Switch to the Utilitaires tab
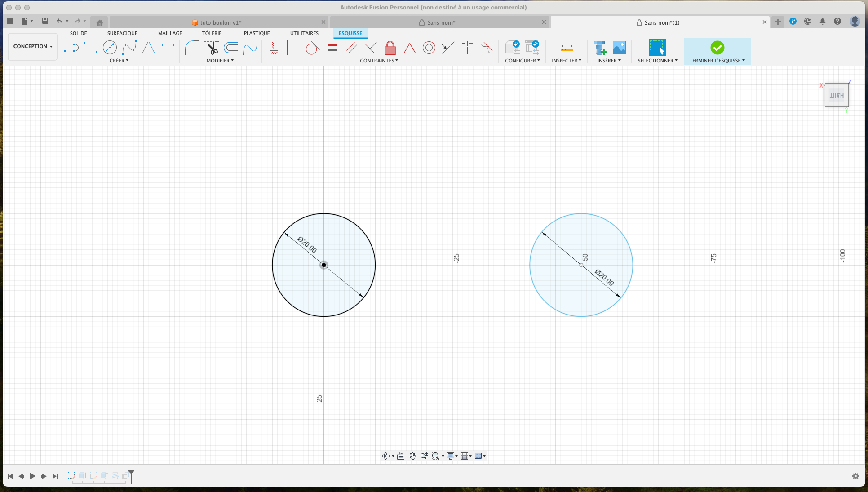 click(x=304, y=33)
